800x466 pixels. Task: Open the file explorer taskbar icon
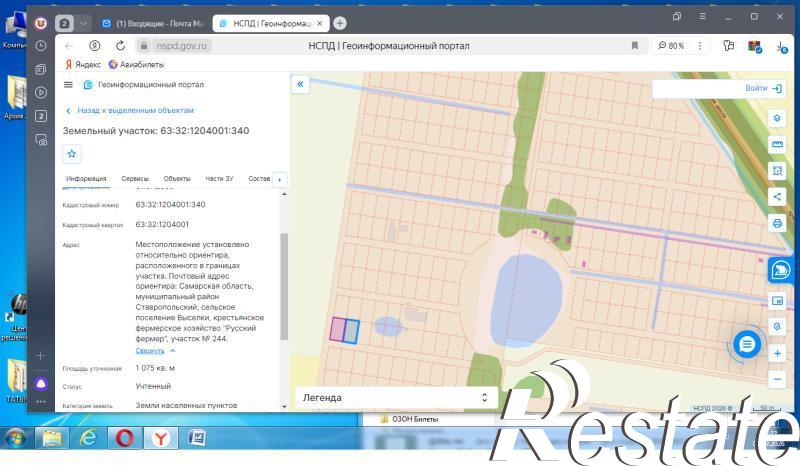click(x=52, y=438)
